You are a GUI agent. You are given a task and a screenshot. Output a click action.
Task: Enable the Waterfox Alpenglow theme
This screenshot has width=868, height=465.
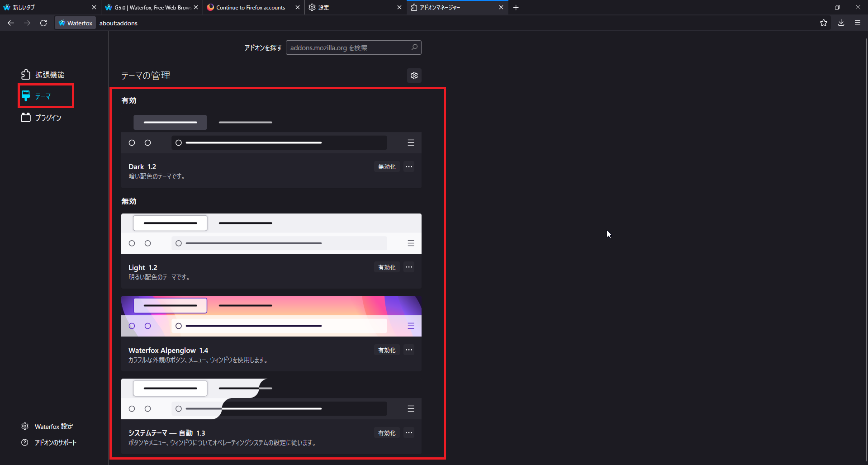pos(387,351)
